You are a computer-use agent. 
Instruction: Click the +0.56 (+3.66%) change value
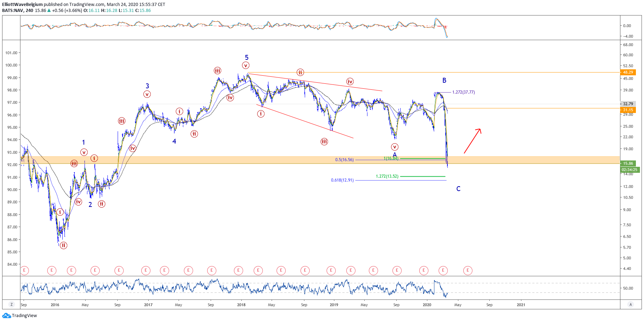67,11
